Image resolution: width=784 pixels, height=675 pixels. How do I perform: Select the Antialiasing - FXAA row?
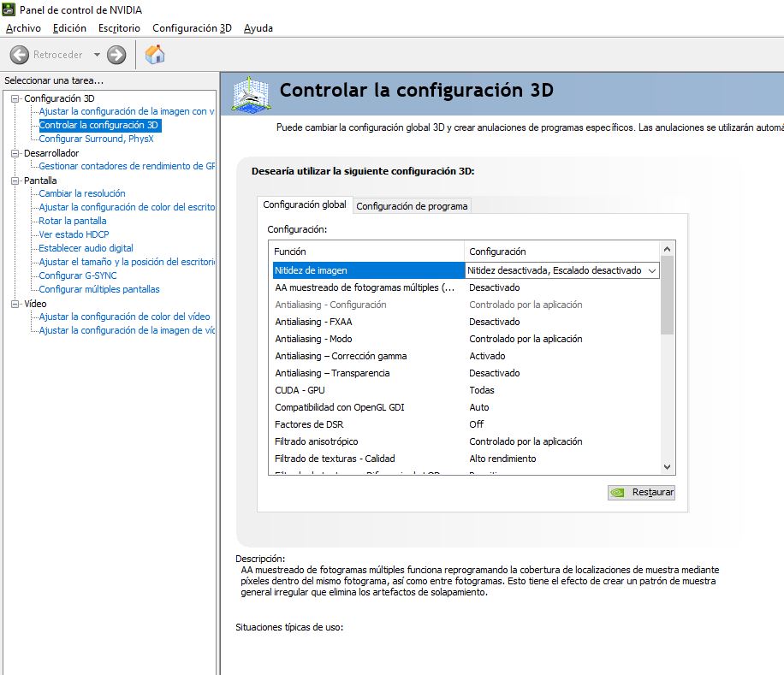(x=466, y=322)
